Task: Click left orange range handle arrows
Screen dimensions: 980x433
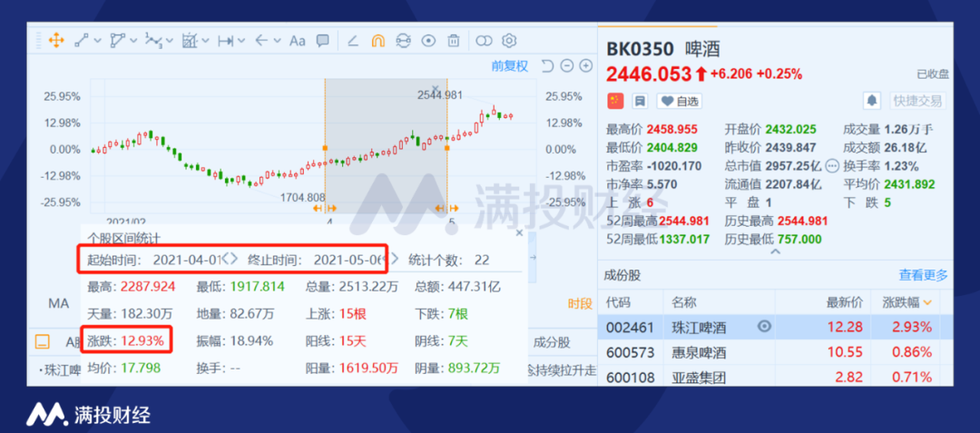Action: click(x=324, y=208)
